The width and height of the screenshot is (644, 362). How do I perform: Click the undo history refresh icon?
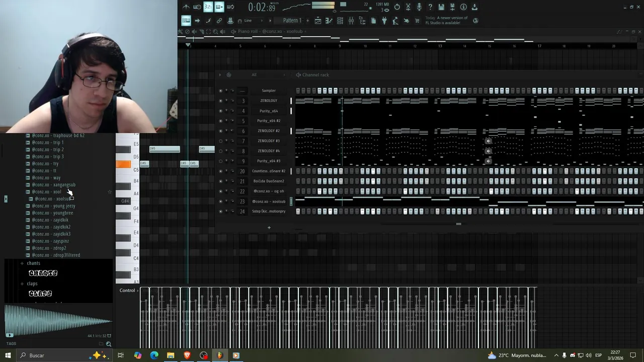click(397, 7)
